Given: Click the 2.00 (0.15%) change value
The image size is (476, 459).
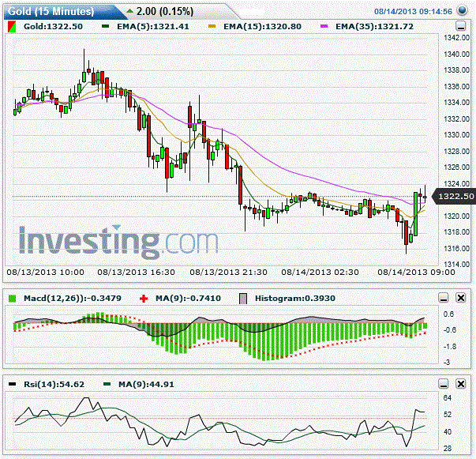Looking at the screenshot, I should (x=165, y=12).
